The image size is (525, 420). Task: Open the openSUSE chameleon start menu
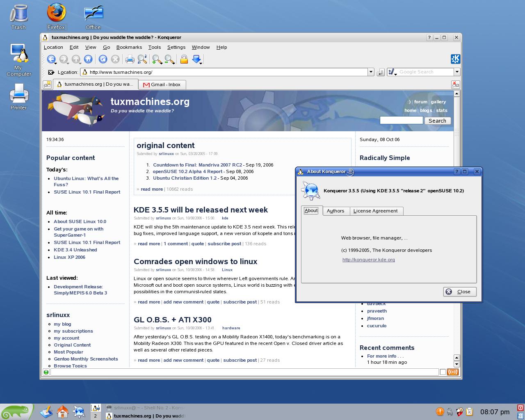[16, 412]
